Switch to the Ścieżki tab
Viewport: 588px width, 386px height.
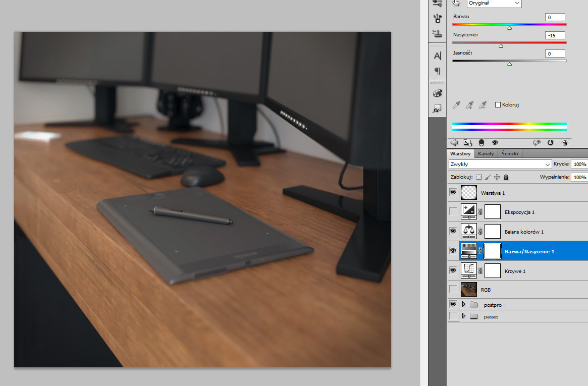coord(510,154)
